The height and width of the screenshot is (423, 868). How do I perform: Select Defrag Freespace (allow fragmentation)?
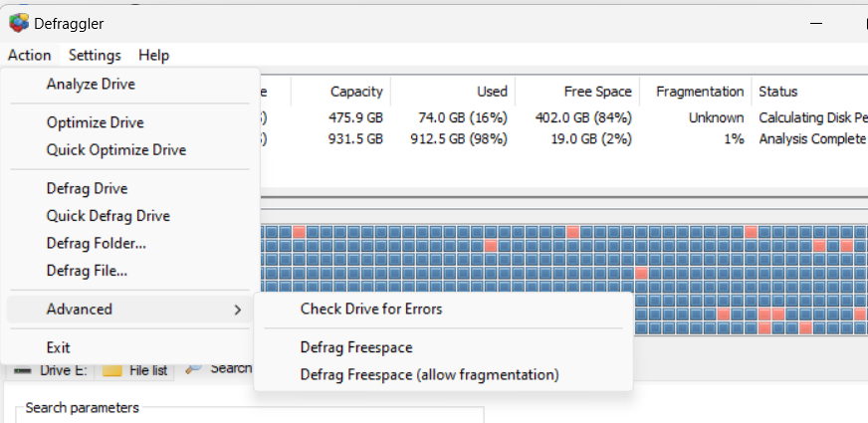click(x=429, y=375)
